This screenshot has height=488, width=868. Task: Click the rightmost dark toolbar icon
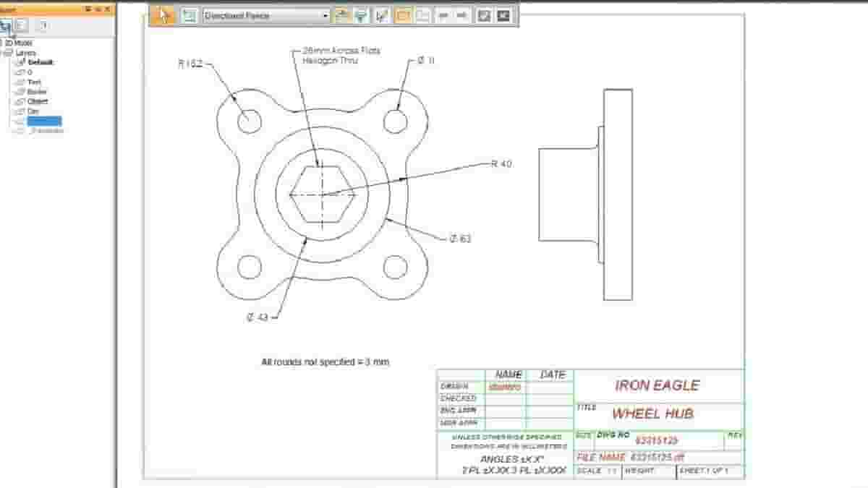pyautogui.click(x=502, y=14)
